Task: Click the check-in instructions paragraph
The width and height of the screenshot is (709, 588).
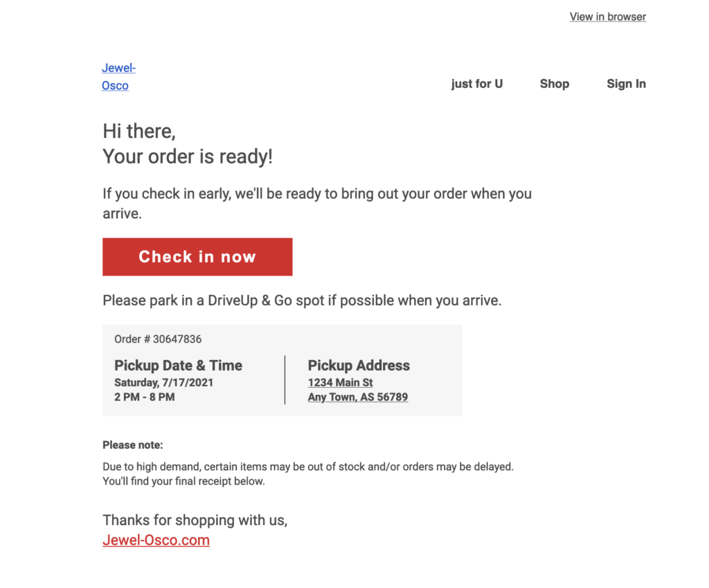Action: click(317, 202)
